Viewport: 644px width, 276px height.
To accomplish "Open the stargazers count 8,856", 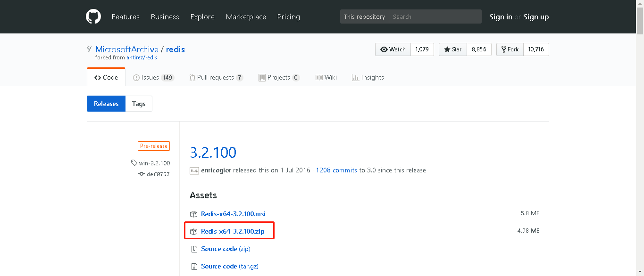I will click(x=479, y=49).
